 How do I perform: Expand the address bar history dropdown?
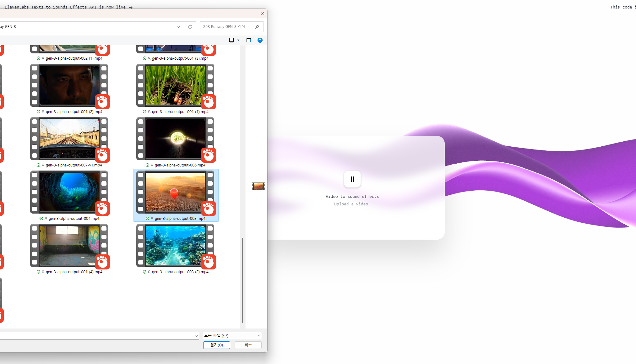click(178, 27)
